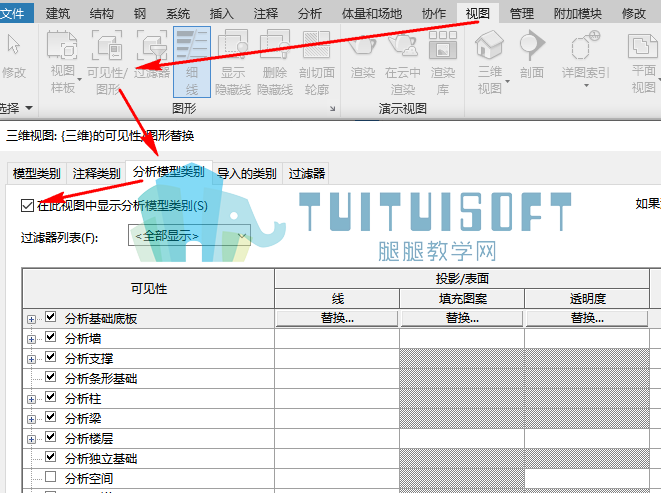This screenshot has height=493, width=661.
Task: Uncheck 分析独立基础 visibility checkbox
Action: pos(51,456)
